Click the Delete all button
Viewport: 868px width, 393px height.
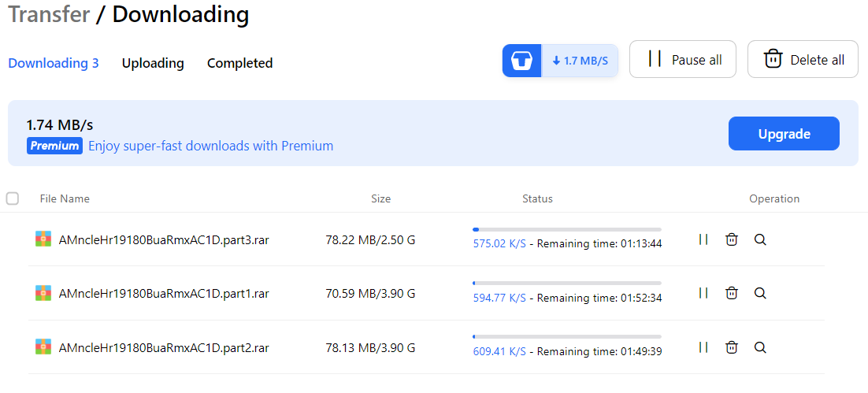point(803,60)
